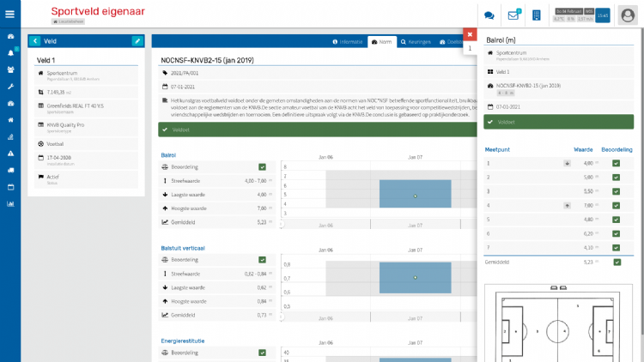Click the Locatiebeheer breadcrumb link

tap(68, 21)
